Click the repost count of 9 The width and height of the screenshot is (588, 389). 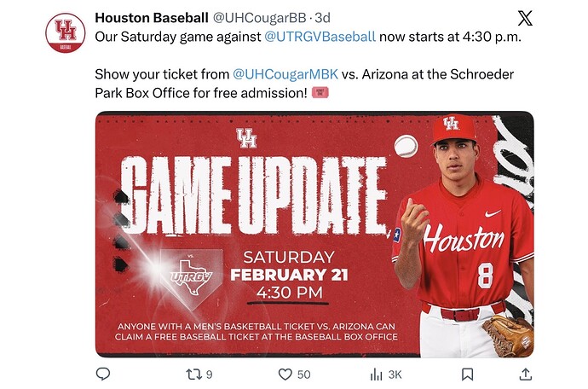(x=210, y=374)
